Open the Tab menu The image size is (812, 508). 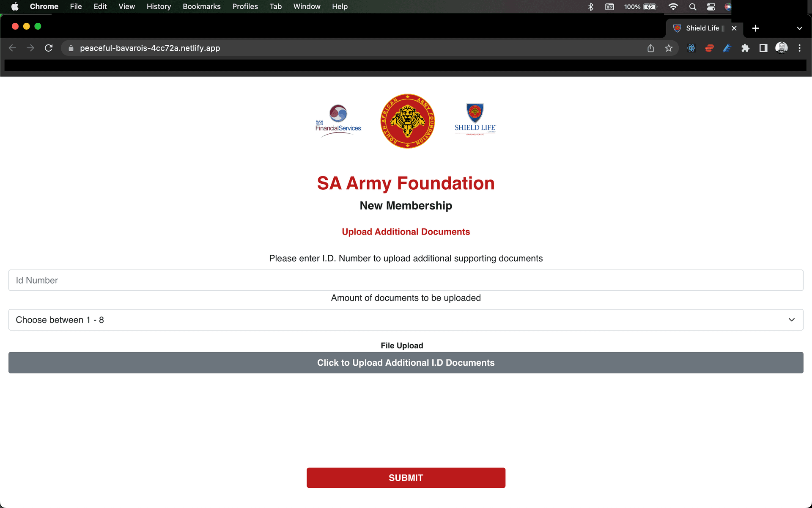pos(276,6)
